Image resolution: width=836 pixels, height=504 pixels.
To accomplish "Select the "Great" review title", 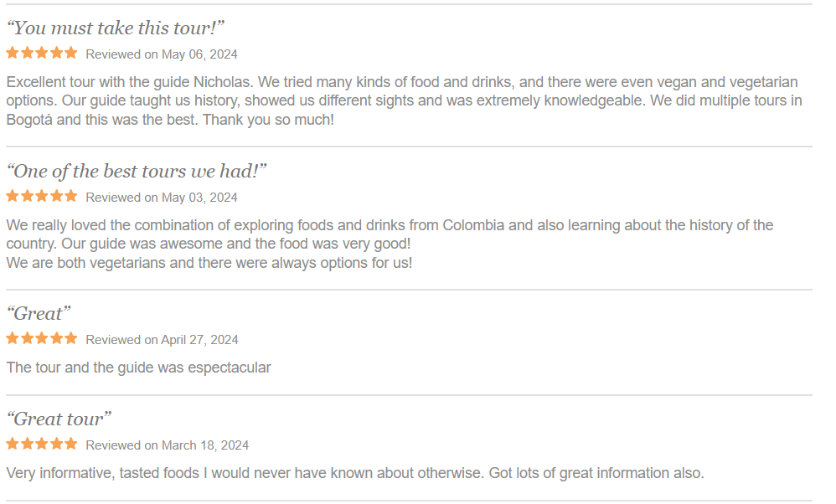I will coord(39,313).
